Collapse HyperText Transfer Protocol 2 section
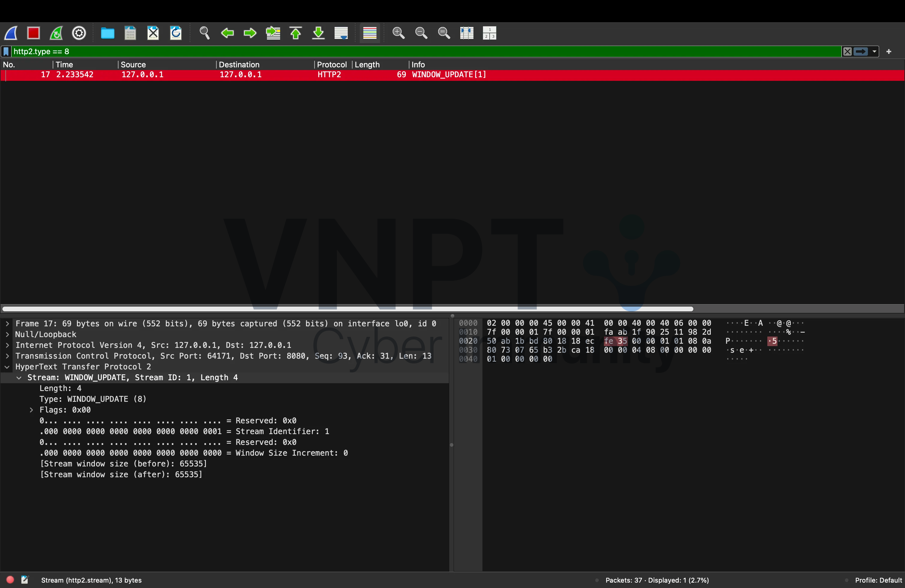The height and width of the screenshot is (588, 905). pos(7,367)
